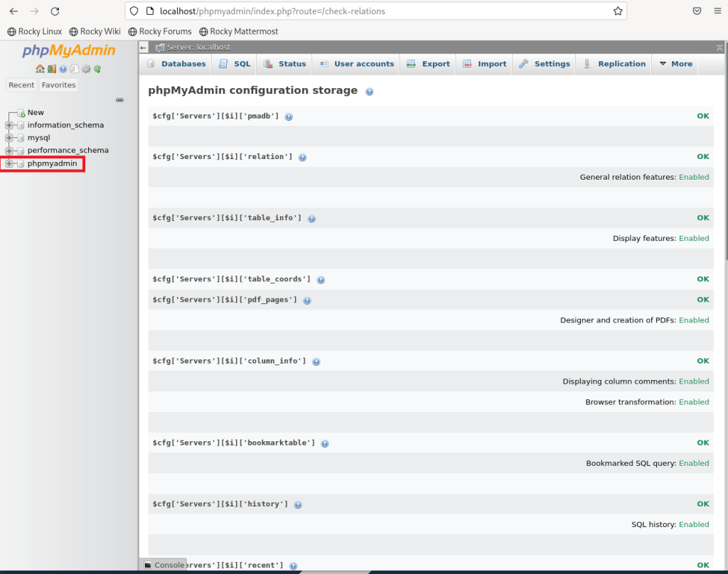Select the Log out door icon
The image size is (728, 574).
click(x=51, y=68)
